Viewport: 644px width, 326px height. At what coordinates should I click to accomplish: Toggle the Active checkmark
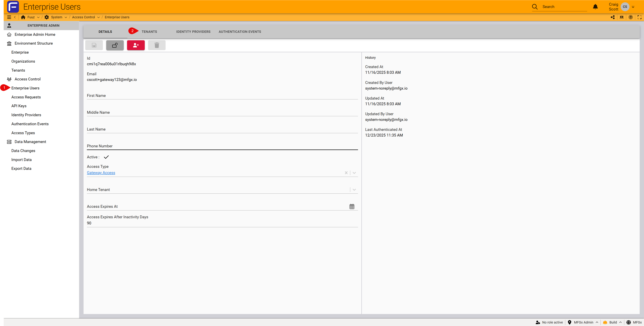click(106, 157)
